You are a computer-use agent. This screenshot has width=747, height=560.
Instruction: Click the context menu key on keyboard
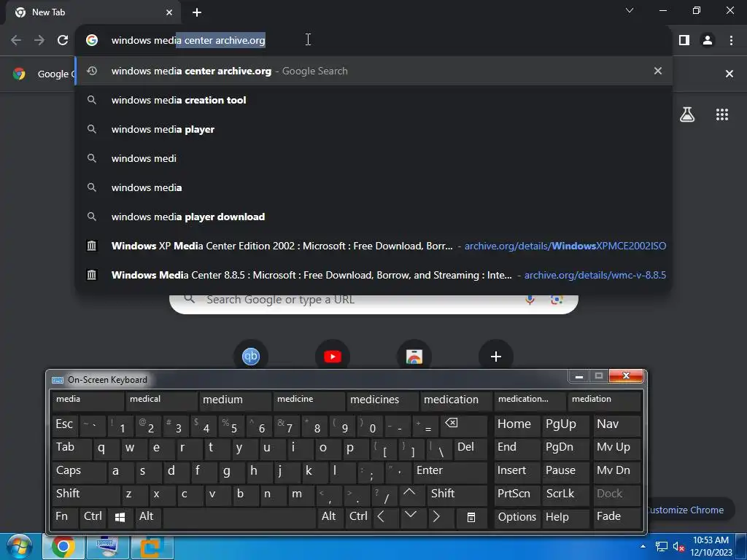[471, 517]
